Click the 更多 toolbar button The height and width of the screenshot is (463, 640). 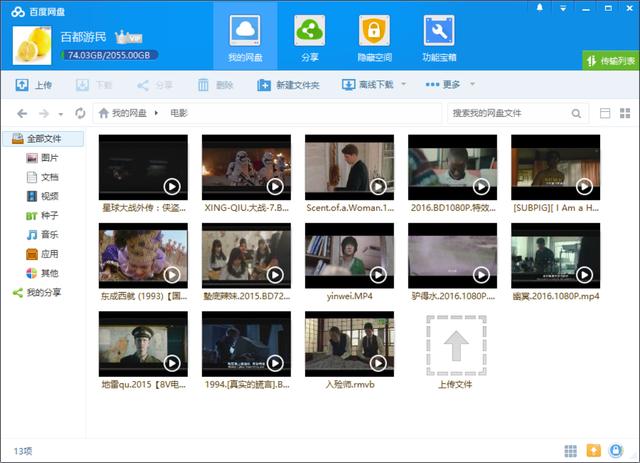pos(442,85)
